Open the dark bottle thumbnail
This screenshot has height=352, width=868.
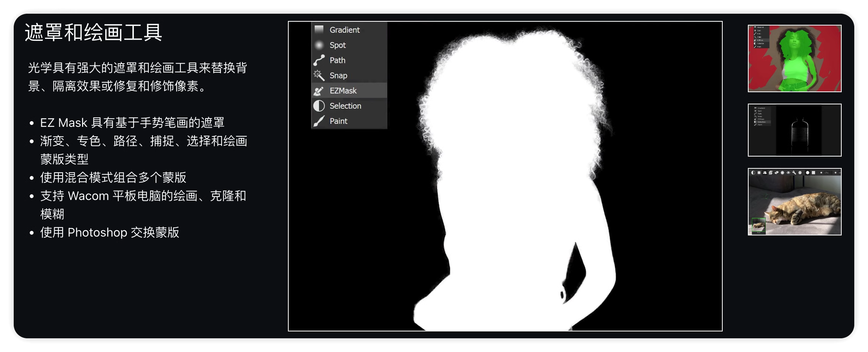pyautogui.click(x=794, y=130)
